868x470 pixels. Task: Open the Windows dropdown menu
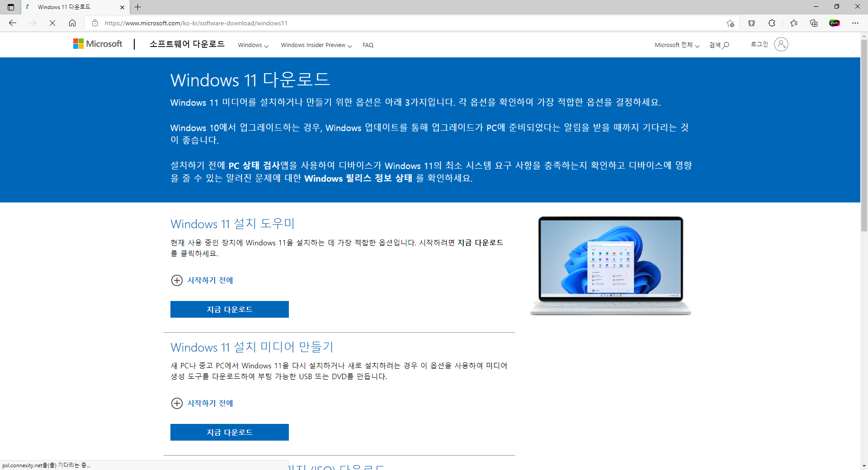[253, 45]
